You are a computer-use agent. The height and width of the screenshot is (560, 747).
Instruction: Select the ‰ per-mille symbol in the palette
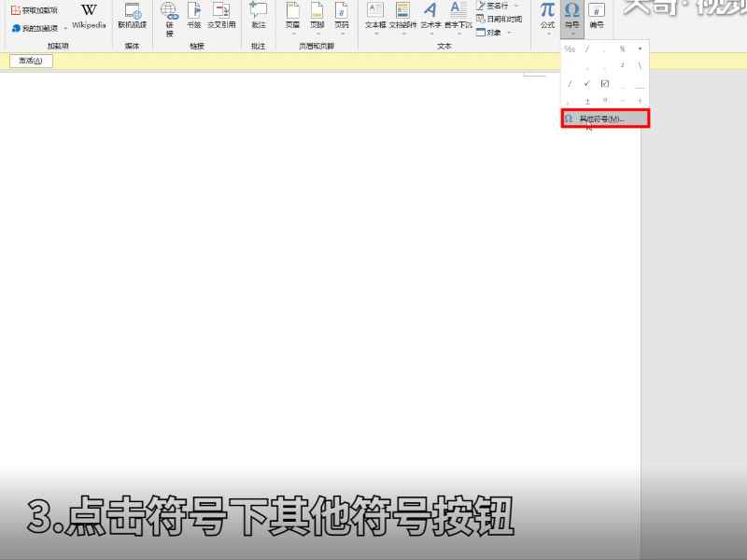(568, 48)
